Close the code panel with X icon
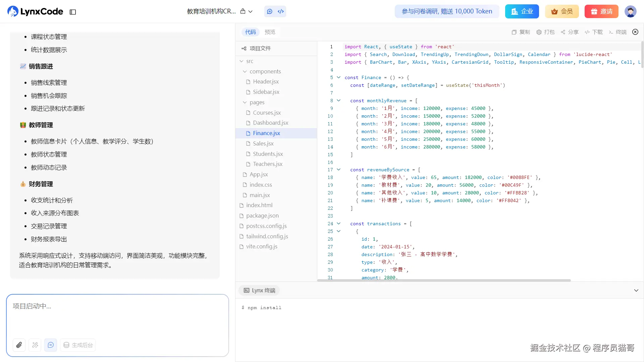Viewport: 644px width, 362px height. point(635,32)
